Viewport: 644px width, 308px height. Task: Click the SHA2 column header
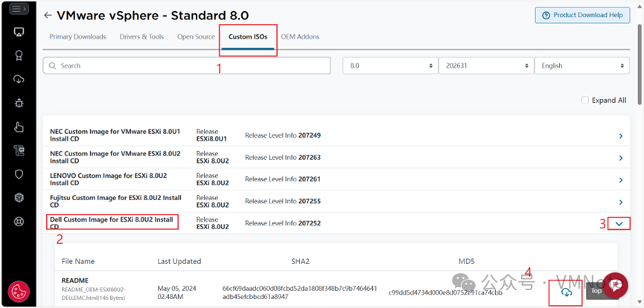tap(300, 261)
